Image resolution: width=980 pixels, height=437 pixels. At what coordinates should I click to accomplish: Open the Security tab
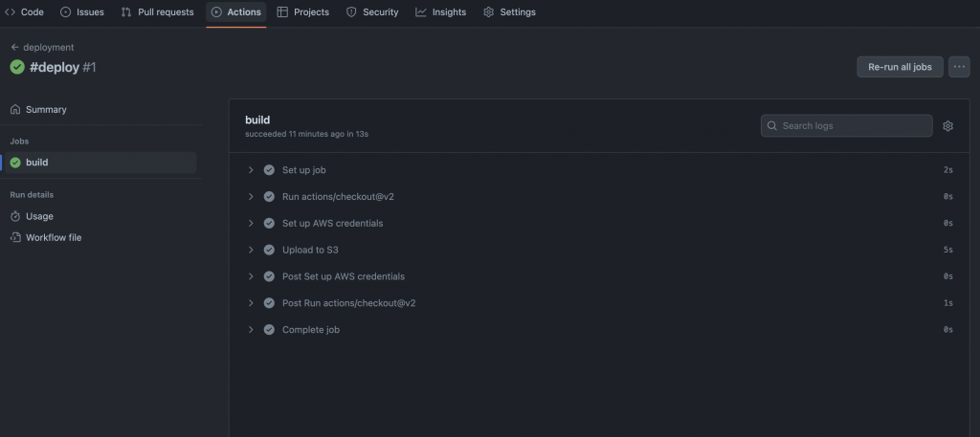click(372, 11)
